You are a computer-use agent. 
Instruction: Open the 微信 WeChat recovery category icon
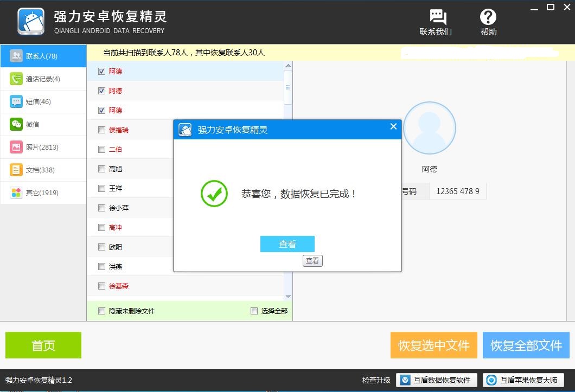(x=16, y=124)
